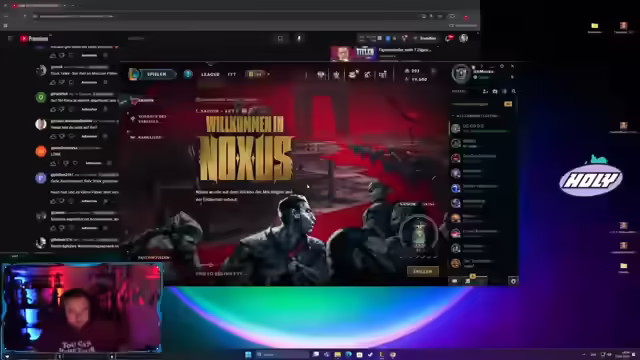Open the missions icon with yellow badge

[469, 280]
